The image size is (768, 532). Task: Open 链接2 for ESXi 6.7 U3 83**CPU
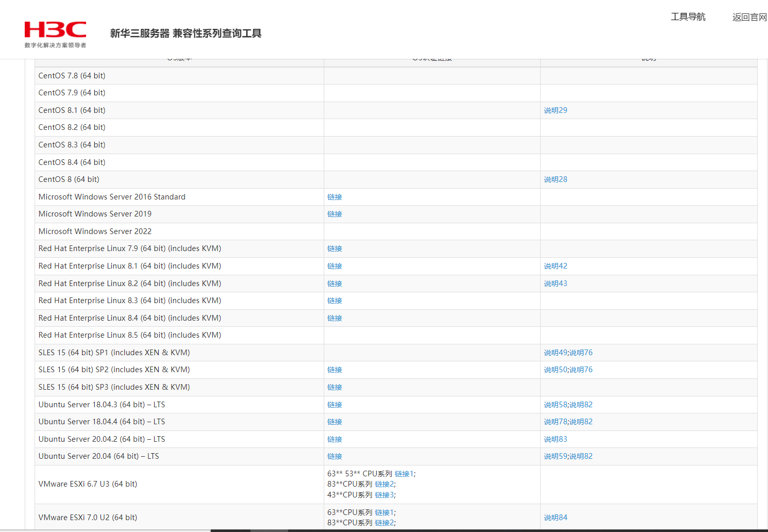pos(385,484)
